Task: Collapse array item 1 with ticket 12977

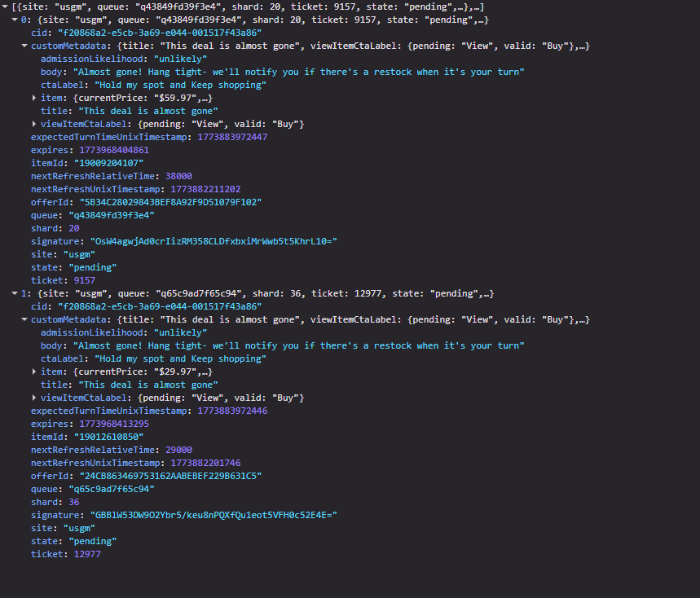Action: click(x=15, y=293)
